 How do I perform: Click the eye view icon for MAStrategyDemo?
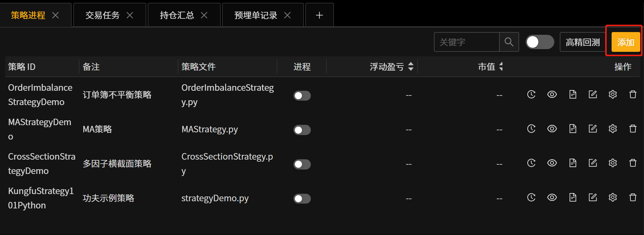click(x=552, y=129)
